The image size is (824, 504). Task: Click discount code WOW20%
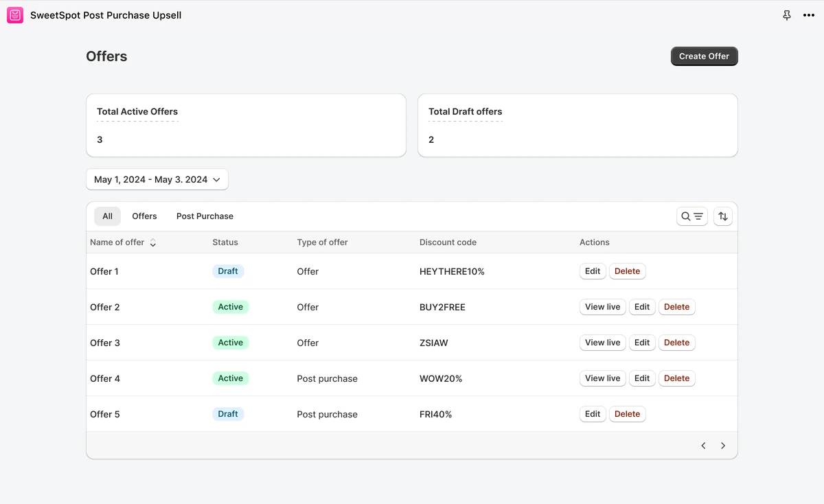(441, 378)
